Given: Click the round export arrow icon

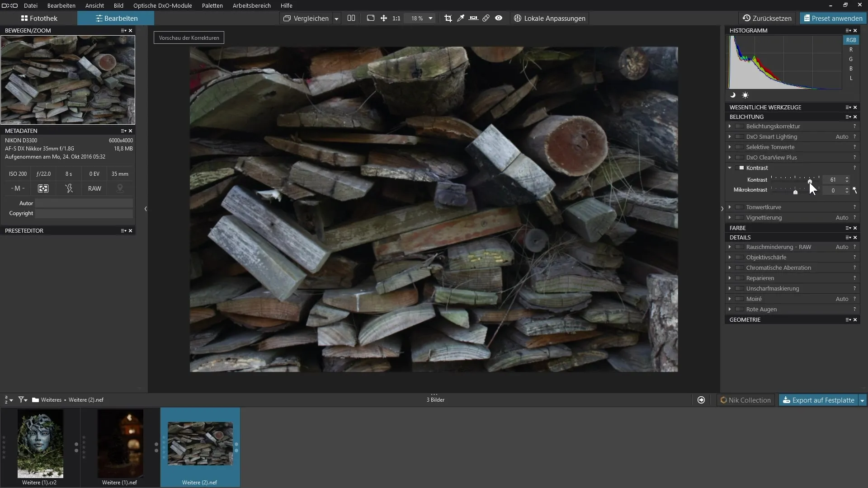Looking at the screenshot, I should (x=701, y=400).
